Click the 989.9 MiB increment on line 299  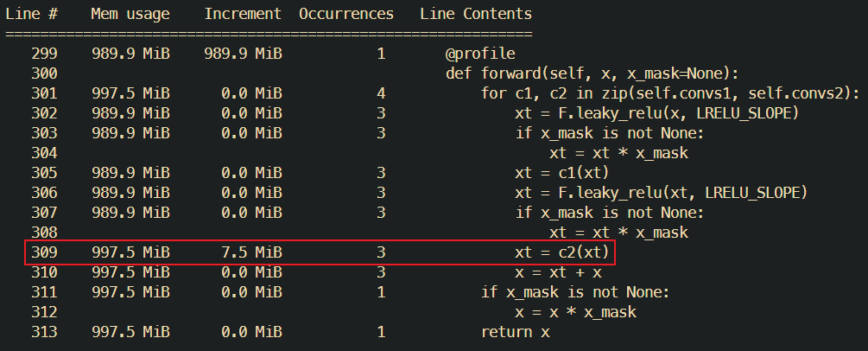tap(243, 54)
